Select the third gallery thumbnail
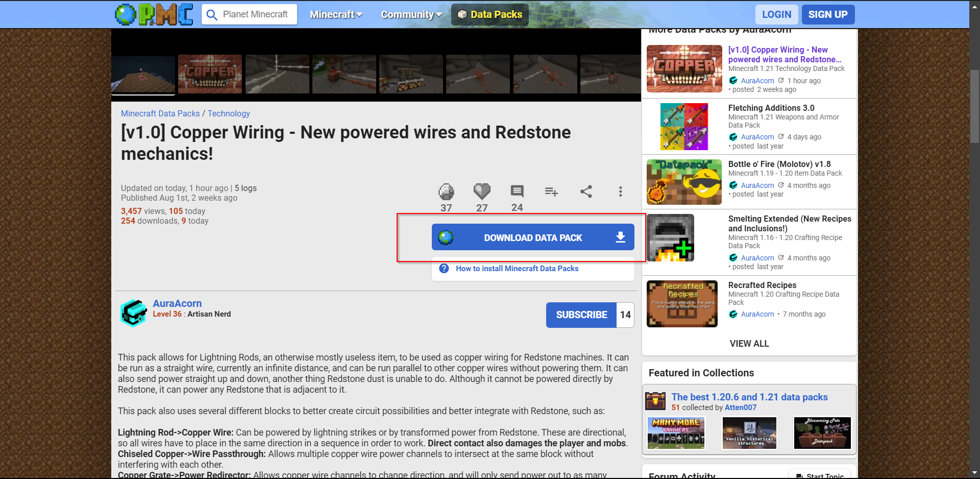The width and height of the screenshot is (980, 479). [x=277, y=74]
